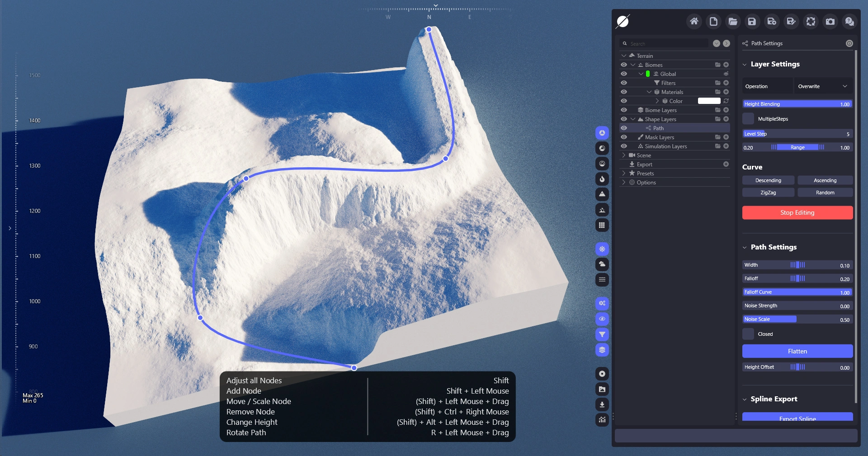Click the camera screenshot icon
This screenshot has width=868, height=456.
(830, 21)
